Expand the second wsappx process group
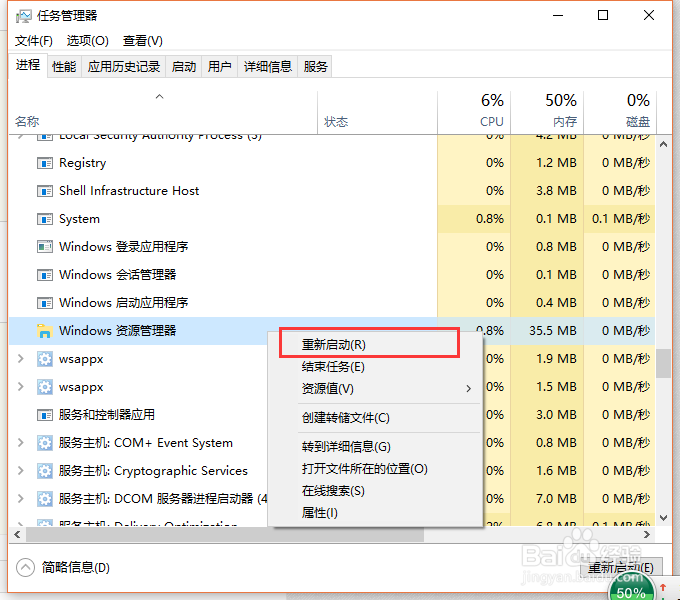 tap(20, 386)
